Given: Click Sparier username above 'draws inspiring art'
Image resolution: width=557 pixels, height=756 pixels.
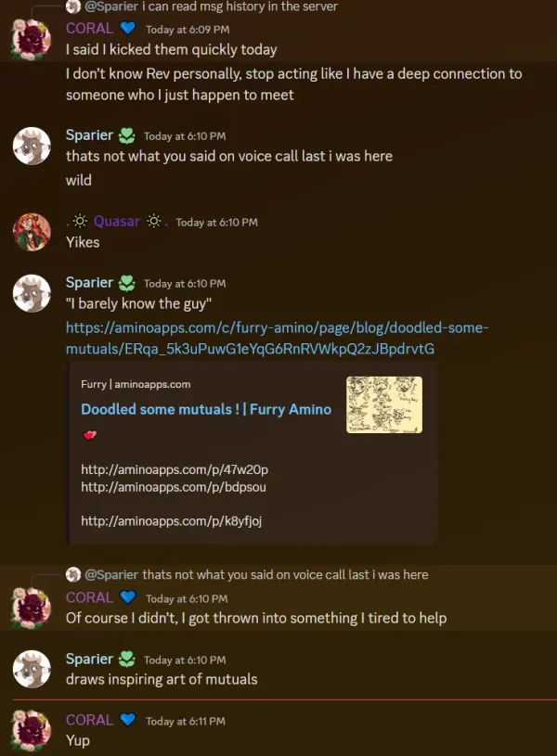Looking at the screenshot, I should tap(89, 659).
